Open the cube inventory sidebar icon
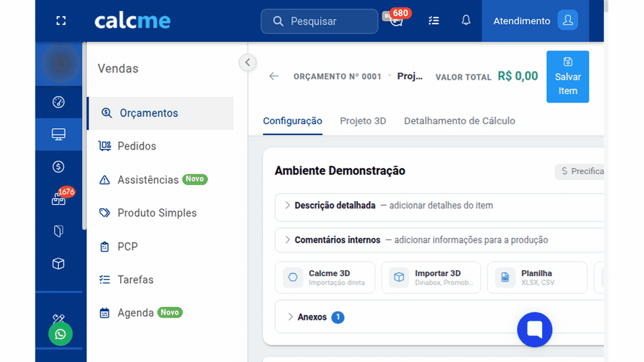The image size is (644, 362). [58, 263]
